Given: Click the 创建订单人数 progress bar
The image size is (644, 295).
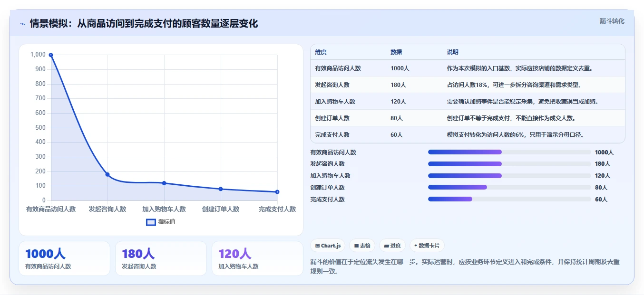Looking at the screenshot, I should [x=509, y=187].
